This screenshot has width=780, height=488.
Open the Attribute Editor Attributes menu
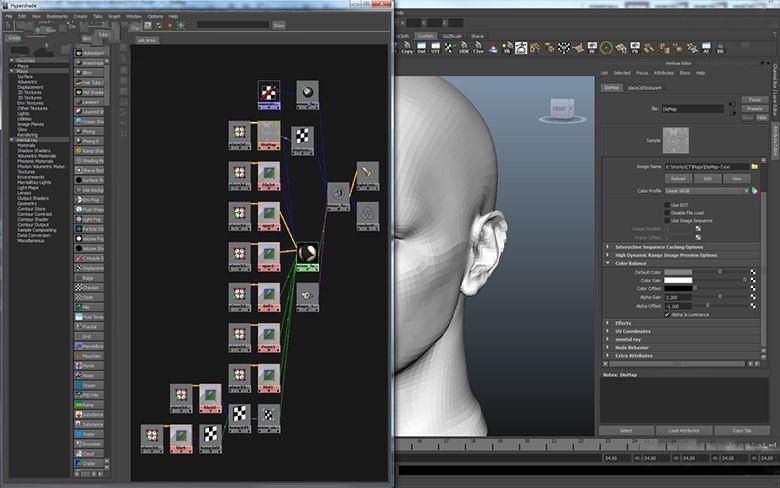click(x=663, y=73)
